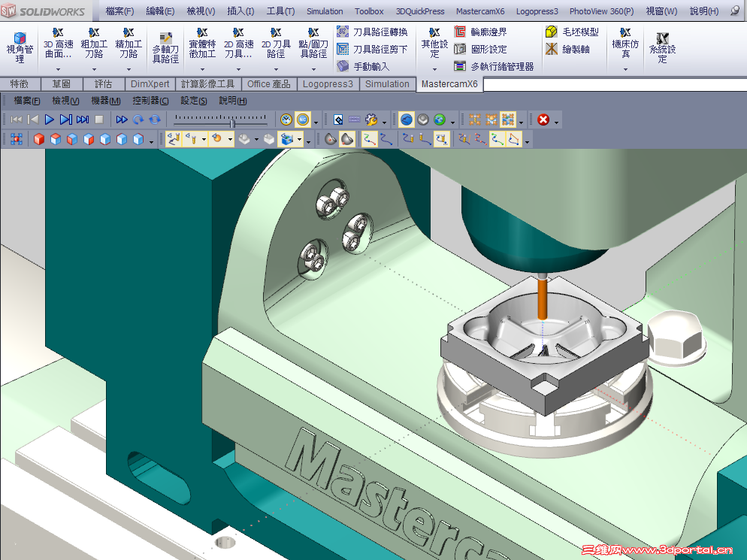Expand dropdown next to green globe icon
Viewport: 747px width, 560px height.
pyautogui.click(x=452, y=123)
